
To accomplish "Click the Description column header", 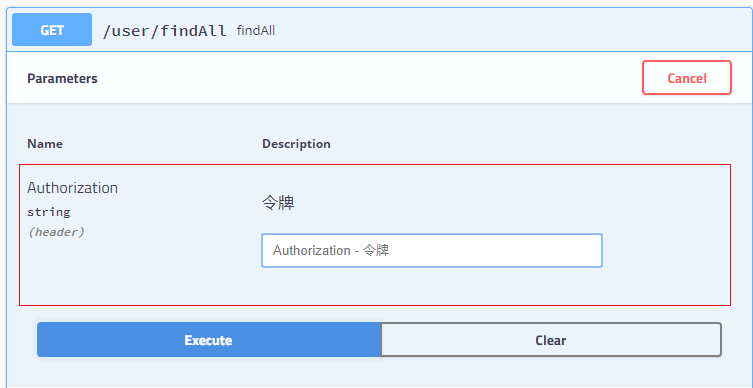I will pos(296,144).
